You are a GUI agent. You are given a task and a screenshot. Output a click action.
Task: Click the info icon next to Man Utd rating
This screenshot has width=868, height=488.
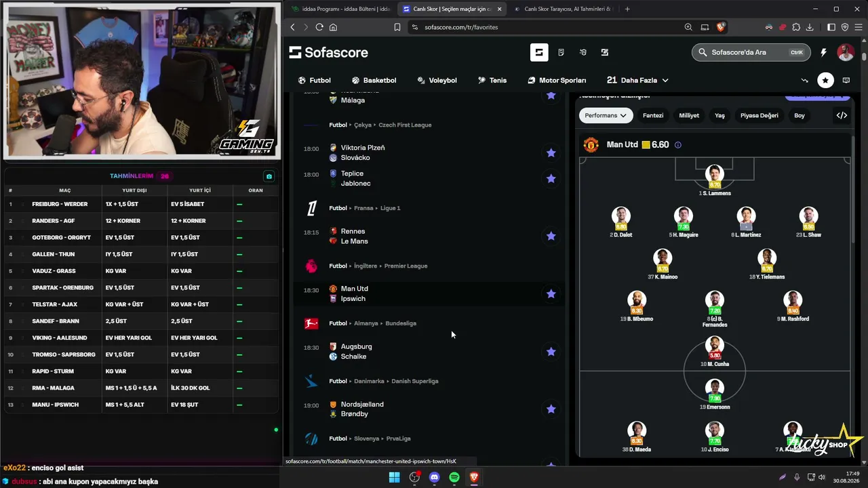[x=677, y=145]
